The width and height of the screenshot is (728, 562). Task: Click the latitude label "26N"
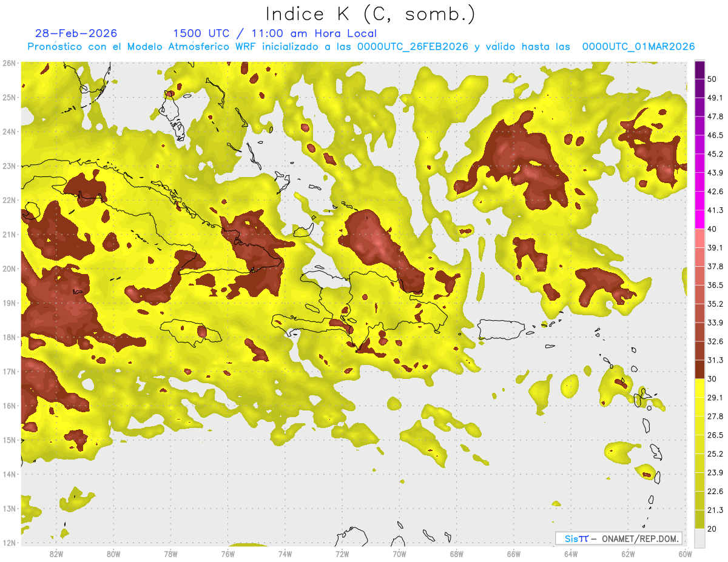pyautogui.click(x=8, y=63)
